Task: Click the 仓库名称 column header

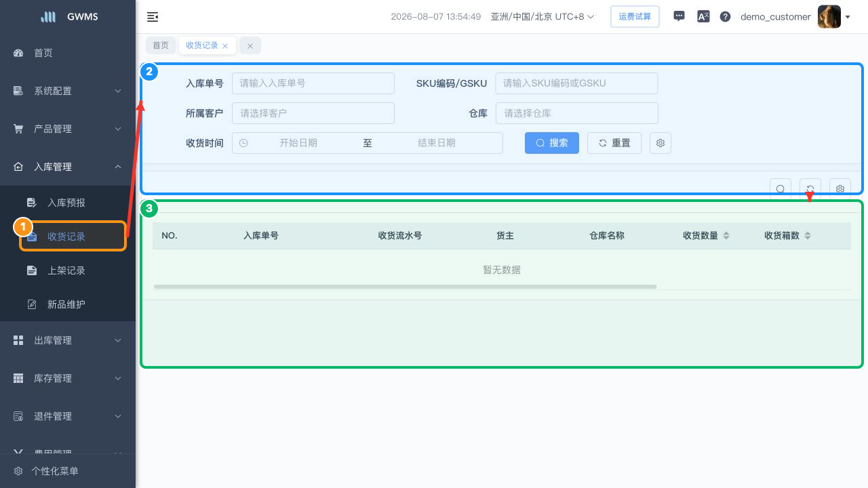Action: (607, 235)
